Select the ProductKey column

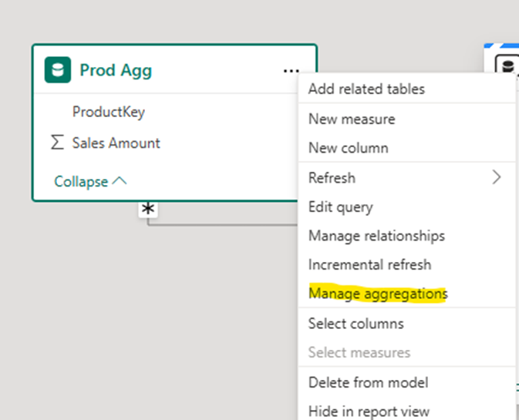point(108,112)
